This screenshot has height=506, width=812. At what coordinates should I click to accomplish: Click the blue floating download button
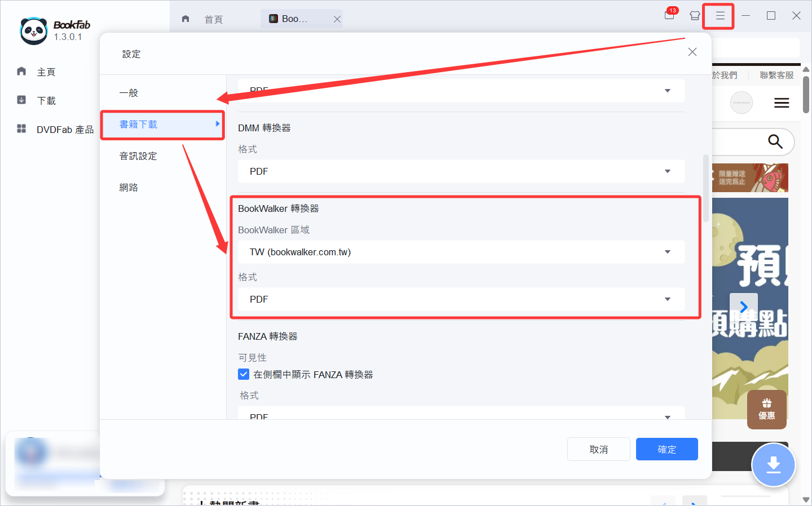pos(774,465)
